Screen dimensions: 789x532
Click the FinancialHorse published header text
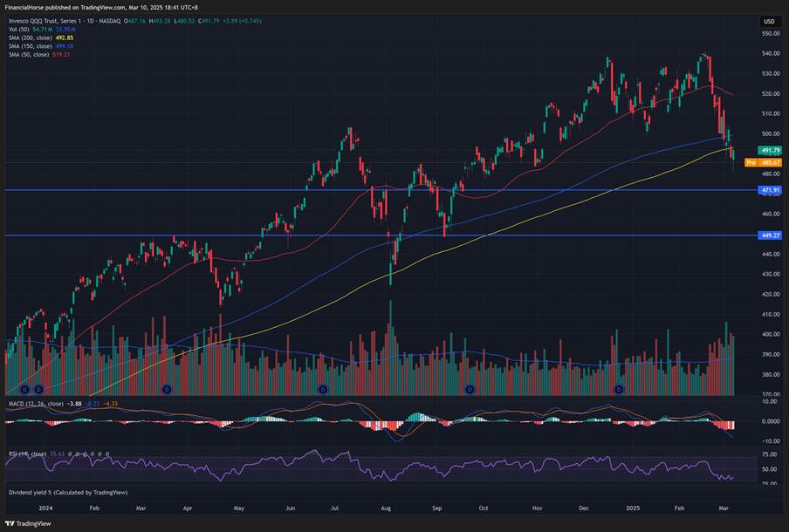[101, 8]
